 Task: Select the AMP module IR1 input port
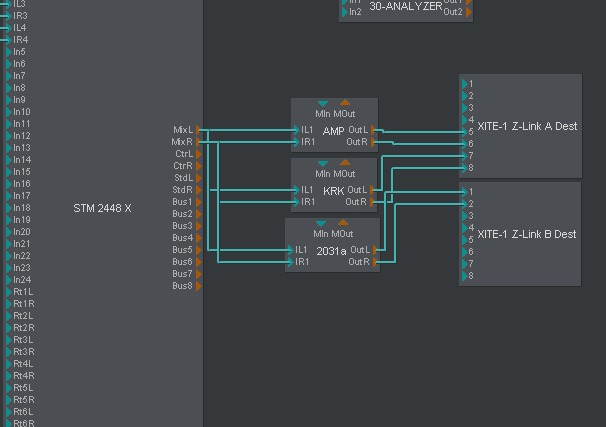click(296, 142)
